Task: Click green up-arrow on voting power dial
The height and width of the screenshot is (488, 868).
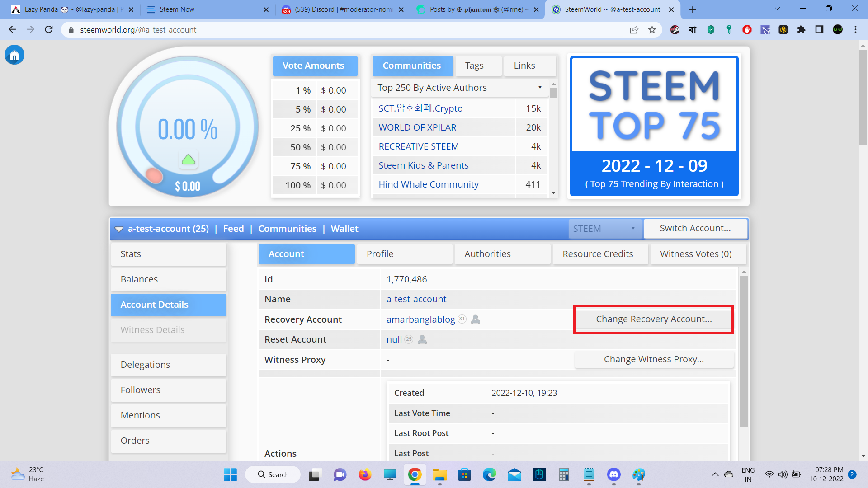Action: click(188, 160)
